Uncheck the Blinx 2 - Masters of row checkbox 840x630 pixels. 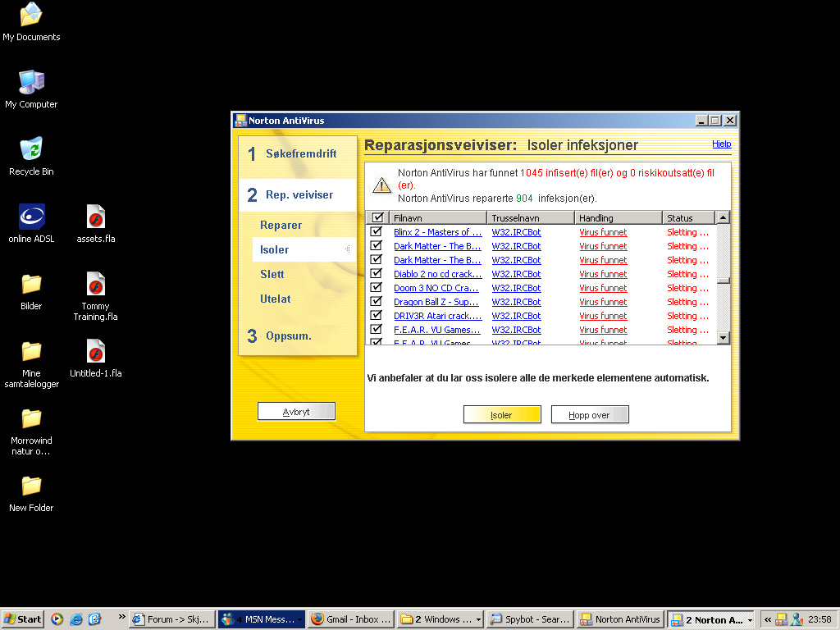coord(376,231)
